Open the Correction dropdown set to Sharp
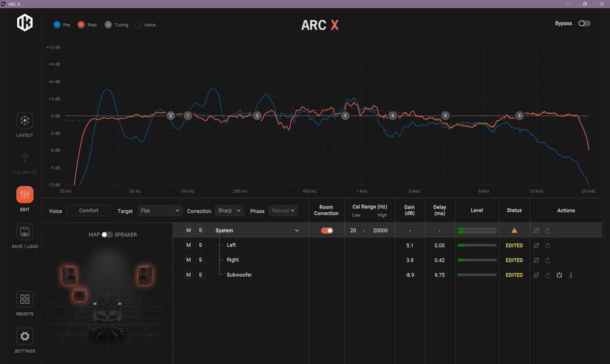Screen dimensions: 610x364 pos(229,211)
